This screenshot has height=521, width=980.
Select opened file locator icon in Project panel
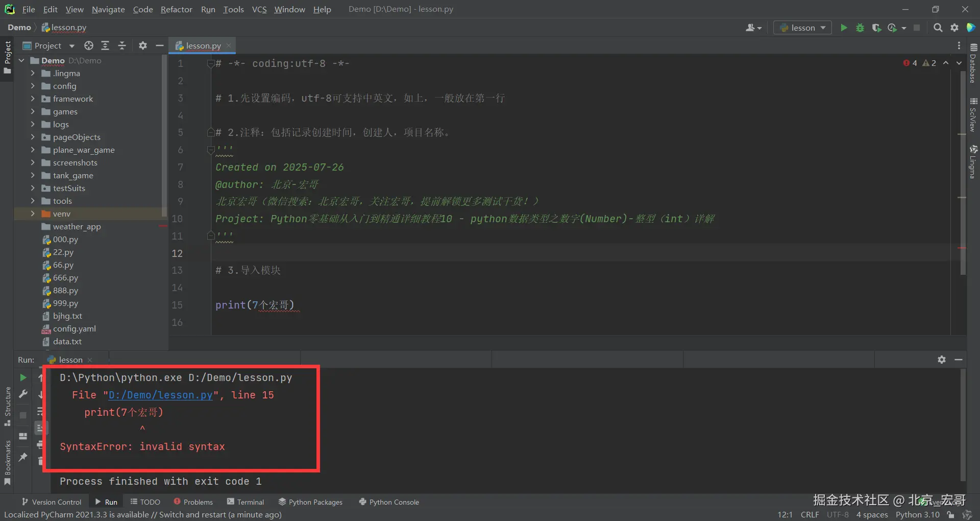coord(89,45)
